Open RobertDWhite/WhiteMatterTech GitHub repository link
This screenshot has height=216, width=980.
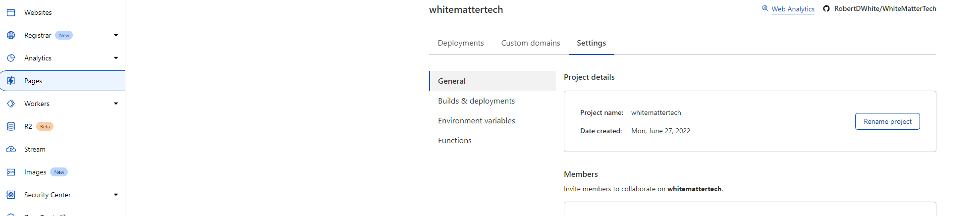click(884, 8)
